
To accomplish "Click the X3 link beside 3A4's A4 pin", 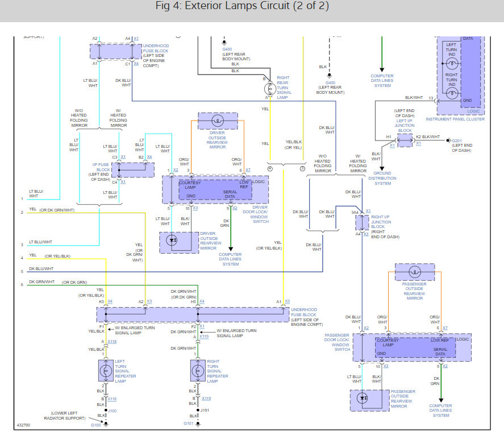I will click(x=366, y=234).
